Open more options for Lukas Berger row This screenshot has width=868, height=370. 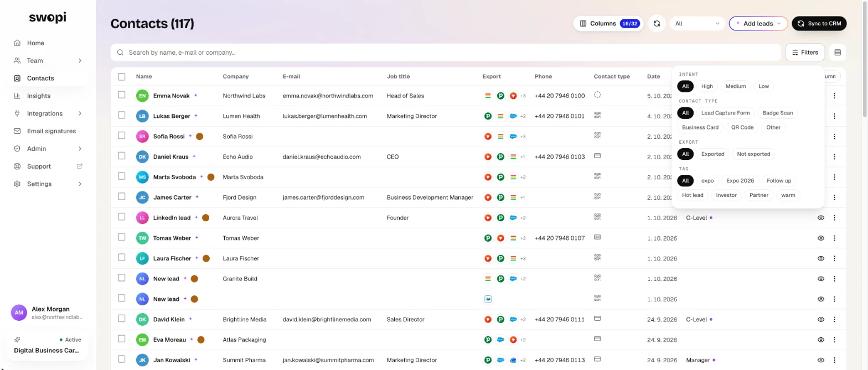pos(835,116)
